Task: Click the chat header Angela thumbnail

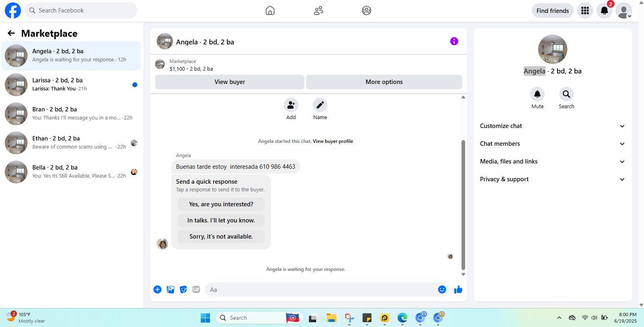Action: tap(165, 41)
